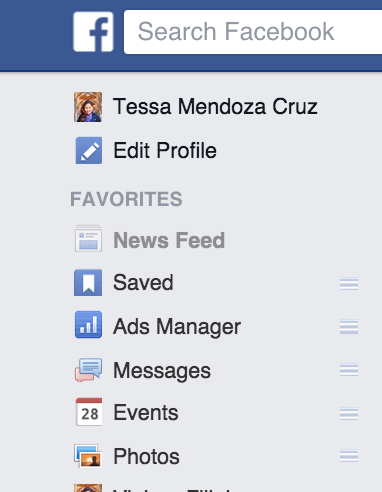Click the Search Facebook input field
The image size is (382, 492).
coord(253,32)
